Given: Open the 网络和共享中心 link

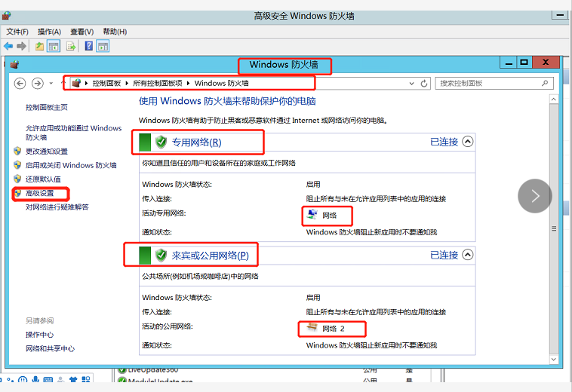Looking at the screenshot, I should (50, 348).
